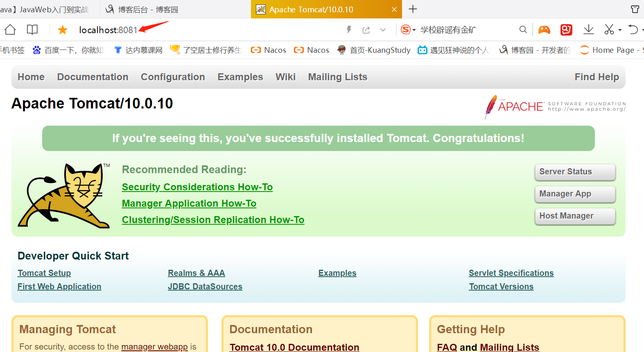Open the 博客园 - 开发者的 bookmark
This screenshot has height=352, width=644.
535,50
